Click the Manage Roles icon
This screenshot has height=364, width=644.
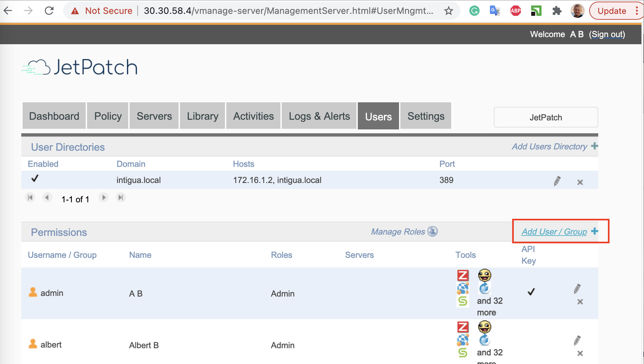click(x=432, y=231)
